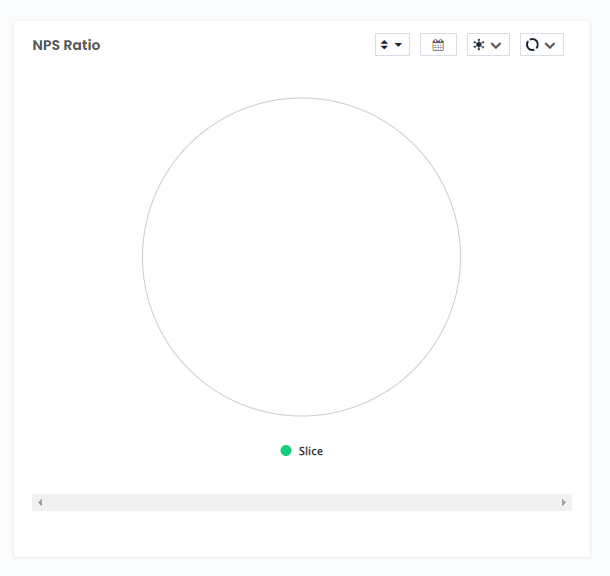Open the calendar date picker
610x576 pixels.
tap(438, 45)
